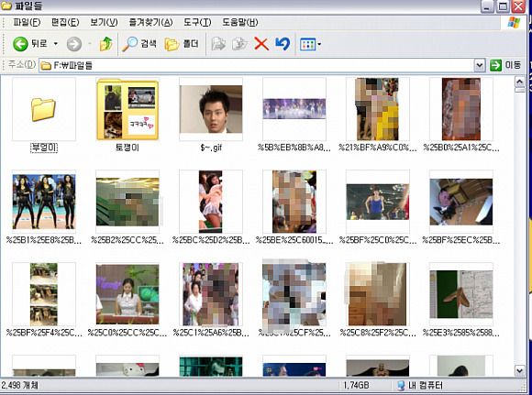Click the 내 컴퓨터 status bar icon
The image size is (532, 395).
401,385
